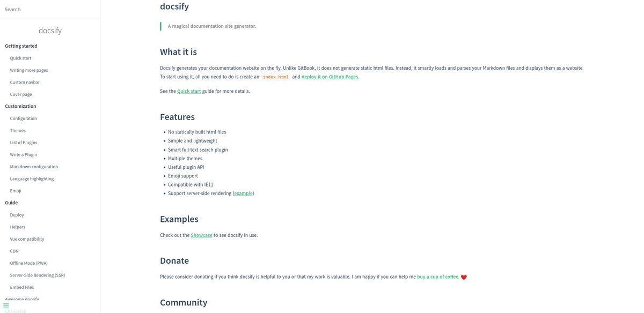Open Cover page sidebar entry

click(x=21, y=94)
